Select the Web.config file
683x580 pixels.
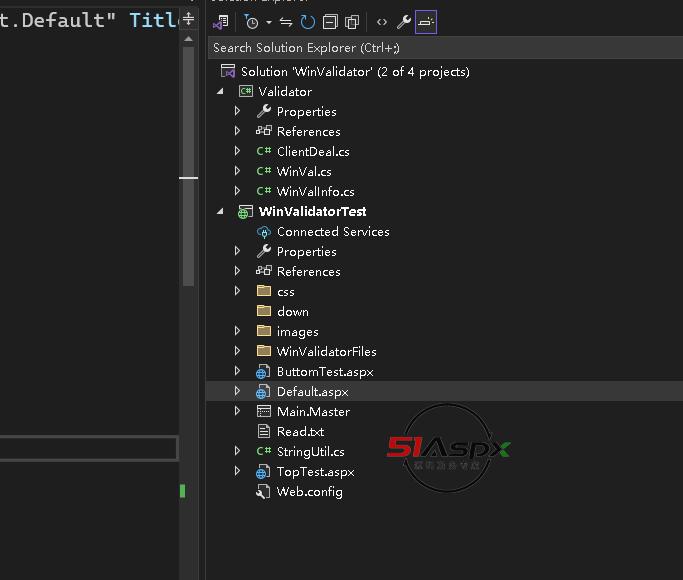[x=310, y=492]
